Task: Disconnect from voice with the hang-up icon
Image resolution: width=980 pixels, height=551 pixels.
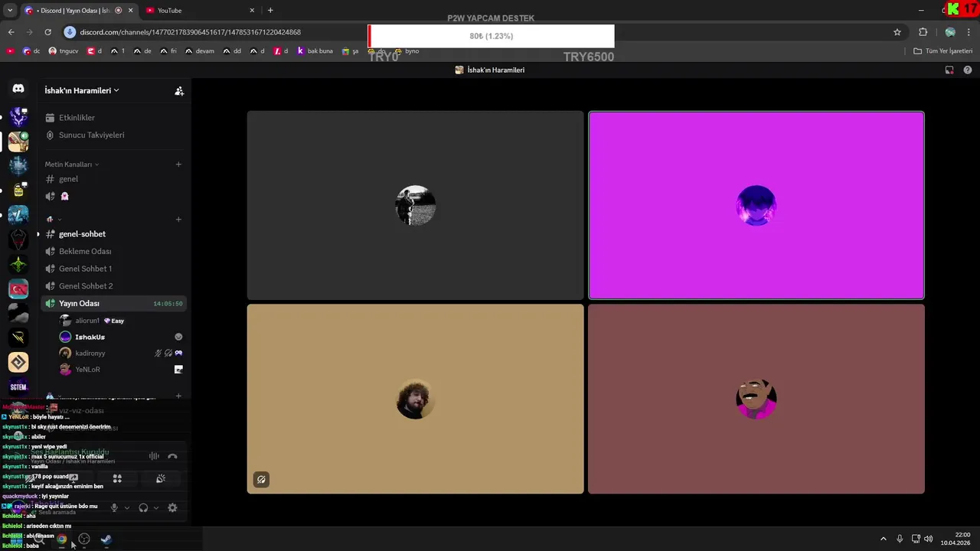Action: pos(172,456)
